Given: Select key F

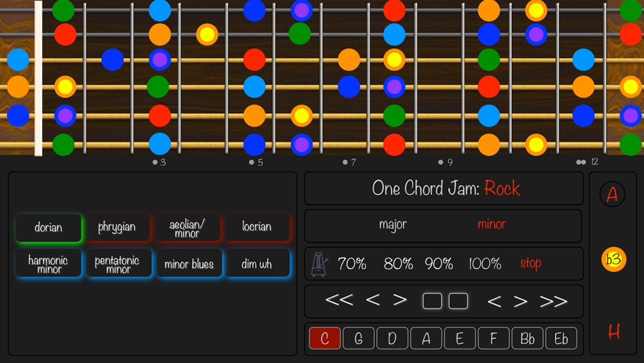Looking at the screenshot, I should click(493, 338).
